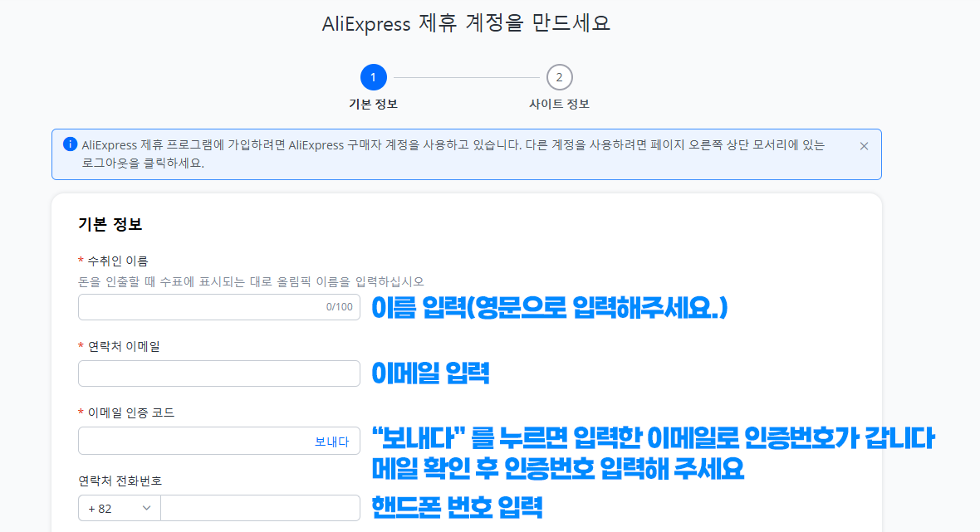Focus the 이메일 인증 코드 input field
The height and width of the screenshot is (532, 980).
pyautogui.click(x=218, y=441)
